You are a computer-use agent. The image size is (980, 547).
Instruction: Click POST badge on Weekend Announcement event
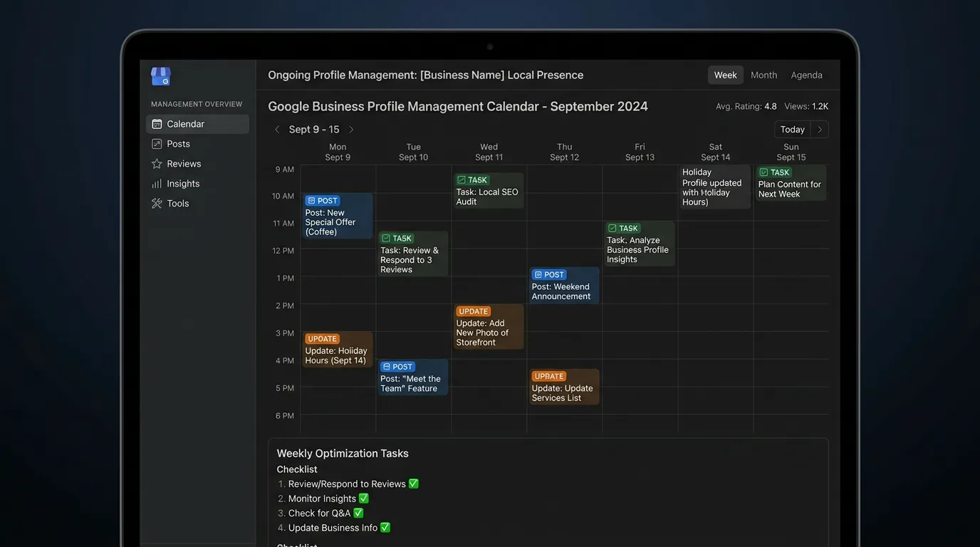tap(549, 275)
